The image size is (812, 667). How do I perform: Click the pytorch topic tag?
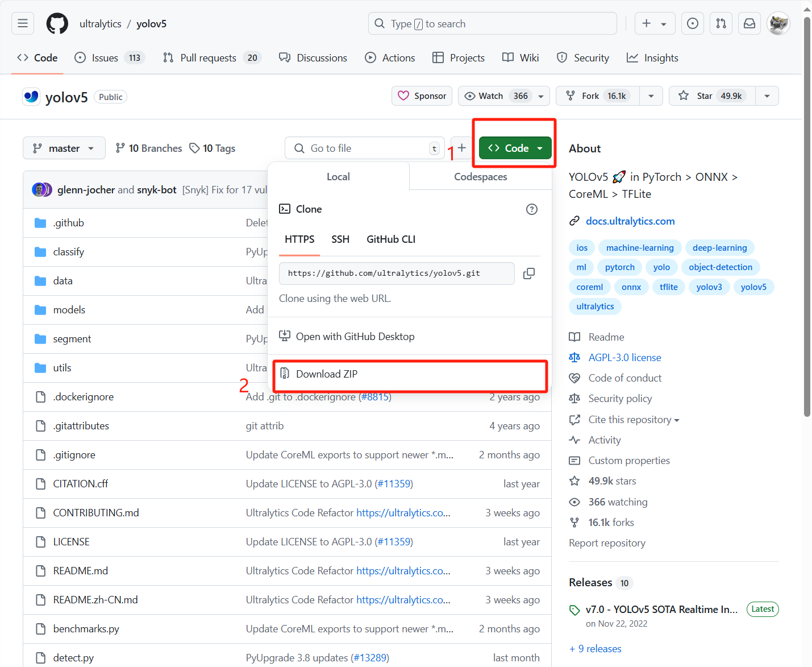click(620, 267)
